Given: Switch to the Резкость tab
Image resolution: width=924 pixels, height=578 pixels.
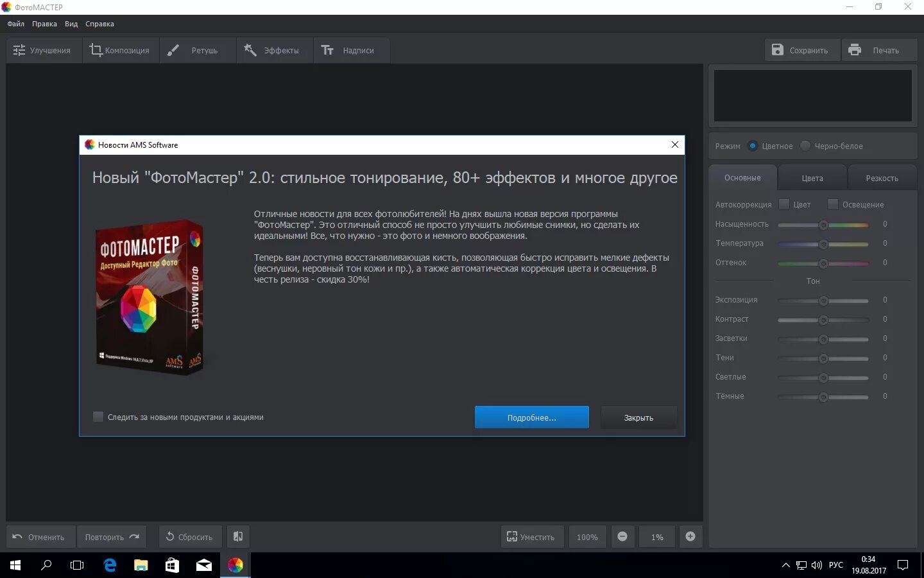Looking at the screenshot, I should 882,178.
